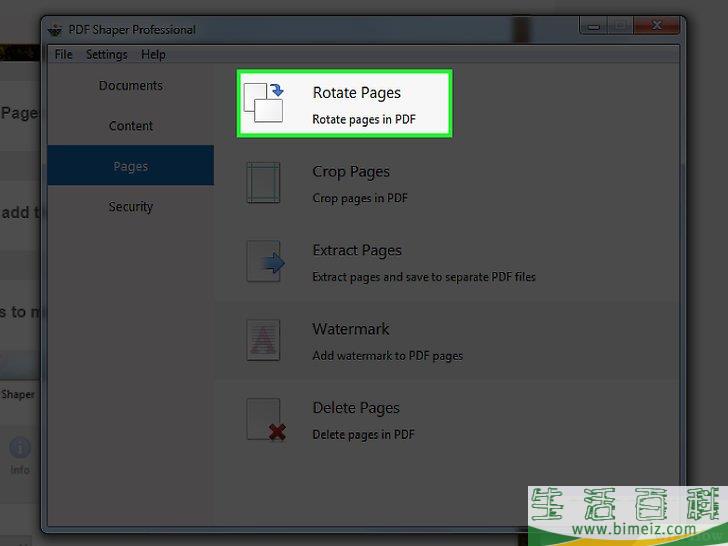The width and height of the screenshot is (728, 546).
Task: Click 'Extract pages and save to separate PDF files'
Action: point(424,277)
